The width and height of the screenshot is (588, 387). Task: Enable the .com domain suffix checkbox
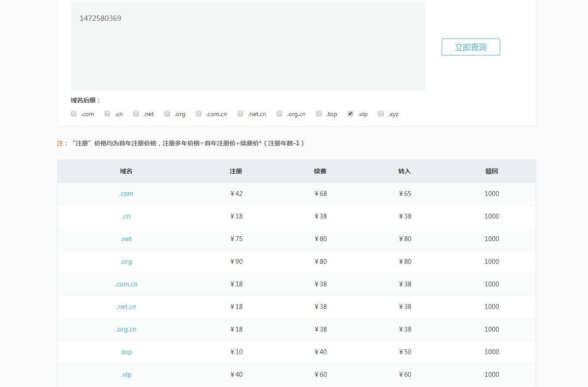73,113
